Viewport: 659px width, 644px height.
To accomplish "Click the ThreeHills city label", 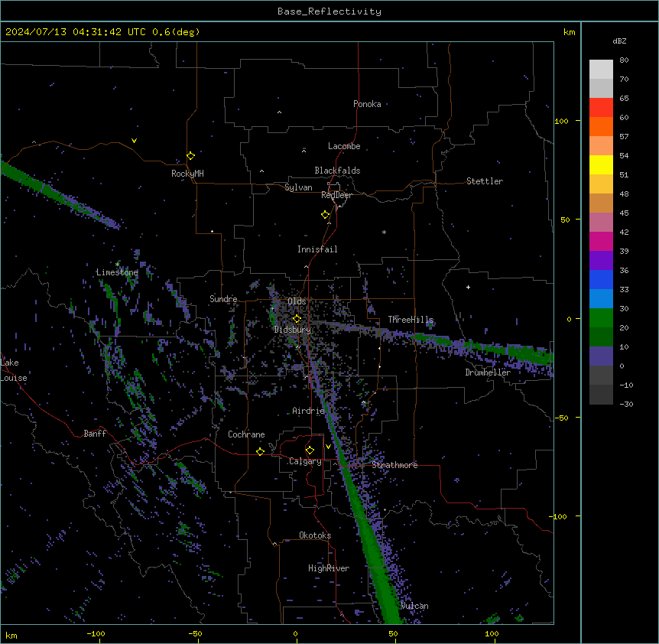I will 411,320.
